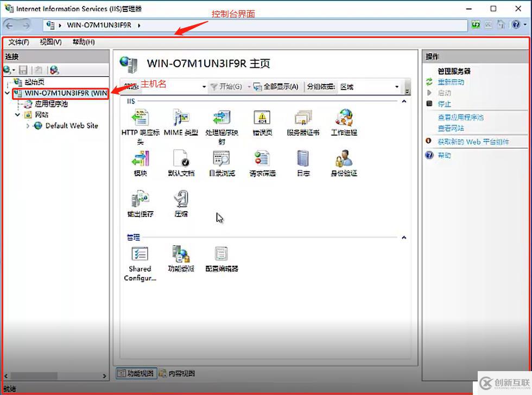Click the back navigation arrow
Viewport: 532px width, 395px height.
10,26
